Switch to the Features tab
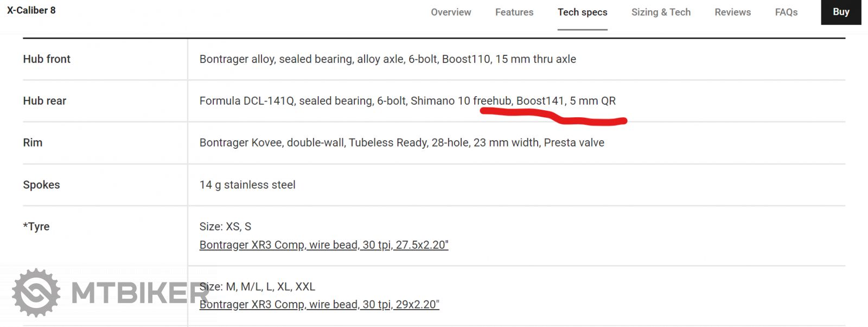 click(x=514, y=12)
